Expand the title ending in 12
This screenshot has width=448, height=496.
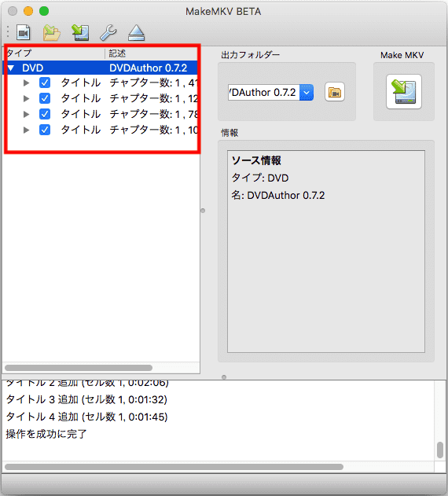27,98
